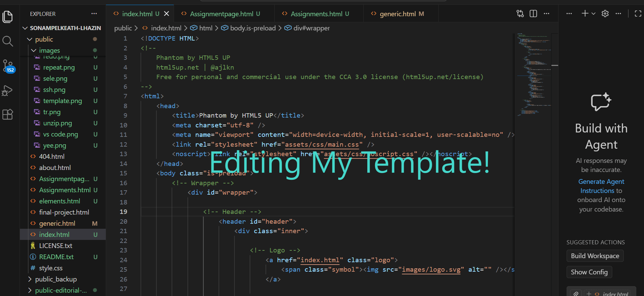The height and width of the screenshot is (296, 644).
Task: Open Source Control view with 152 changes
Action: pyautogui.click(x=8, y=66)
